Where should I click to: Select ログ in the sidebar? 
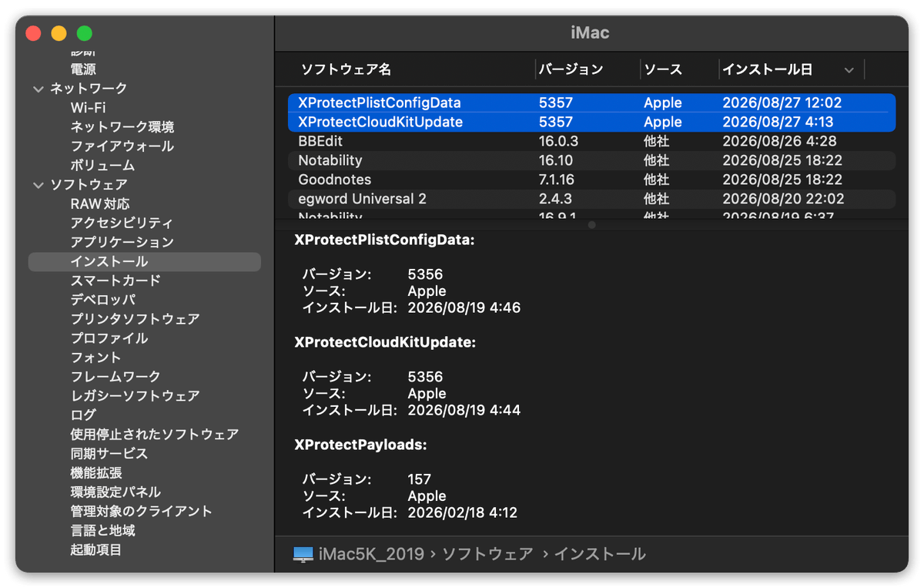pyautogui.click(x=83, y=415)
